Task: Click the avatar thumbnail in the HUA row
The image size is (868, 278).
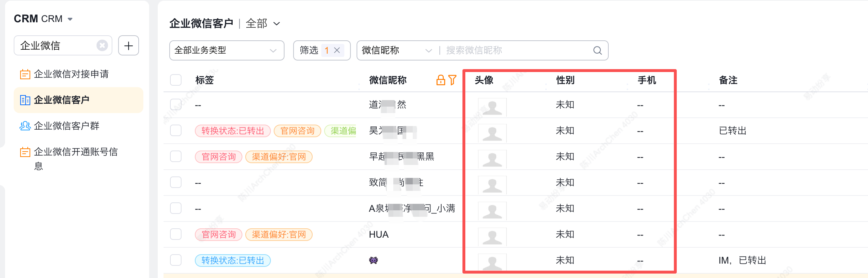Action: coord(492,236)
